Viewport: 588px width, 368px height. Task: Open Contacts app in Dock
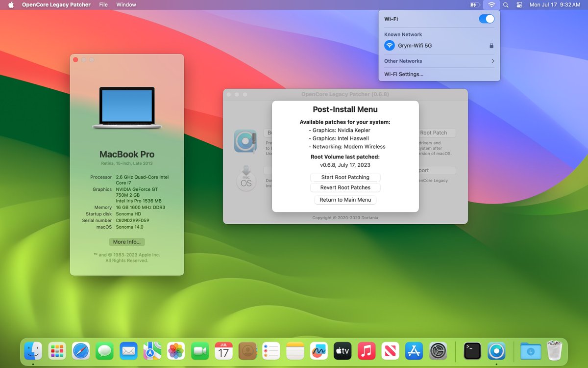coord(247,351)
